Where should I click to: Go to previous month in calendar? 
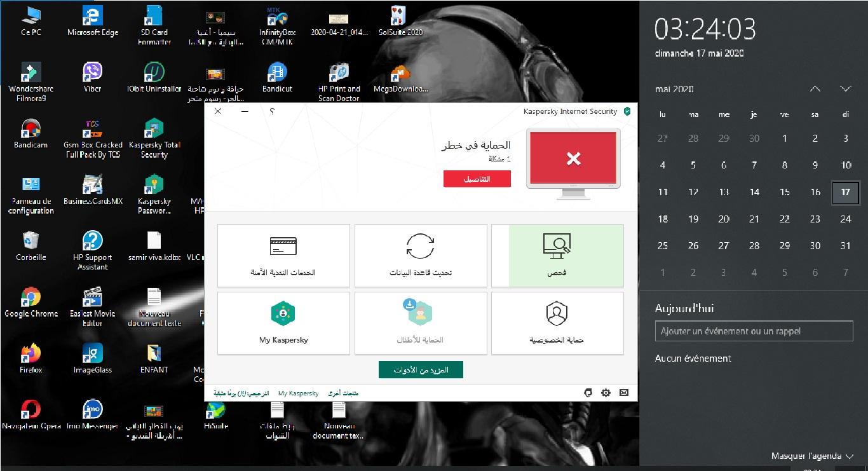point(815,89)
